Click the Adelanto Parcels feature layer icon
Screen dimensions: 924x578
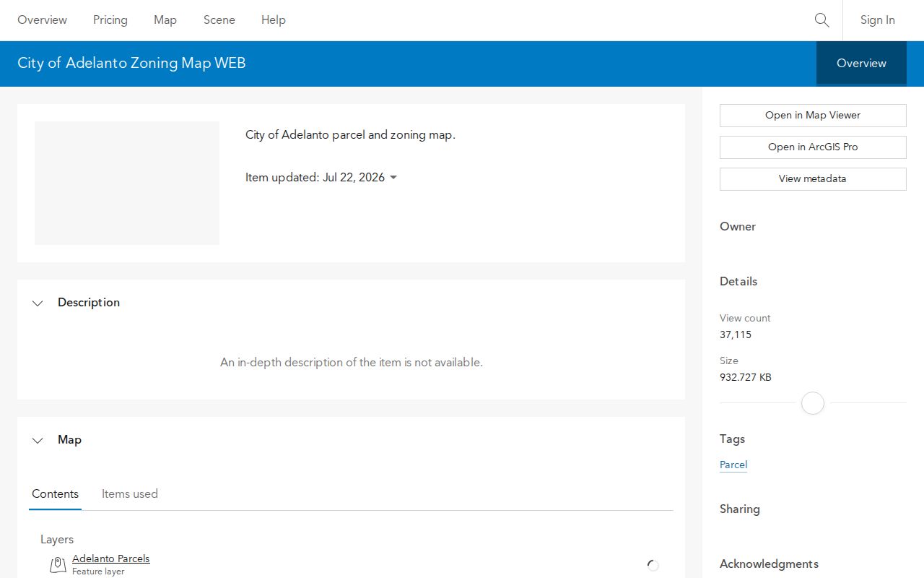[58, 565]
